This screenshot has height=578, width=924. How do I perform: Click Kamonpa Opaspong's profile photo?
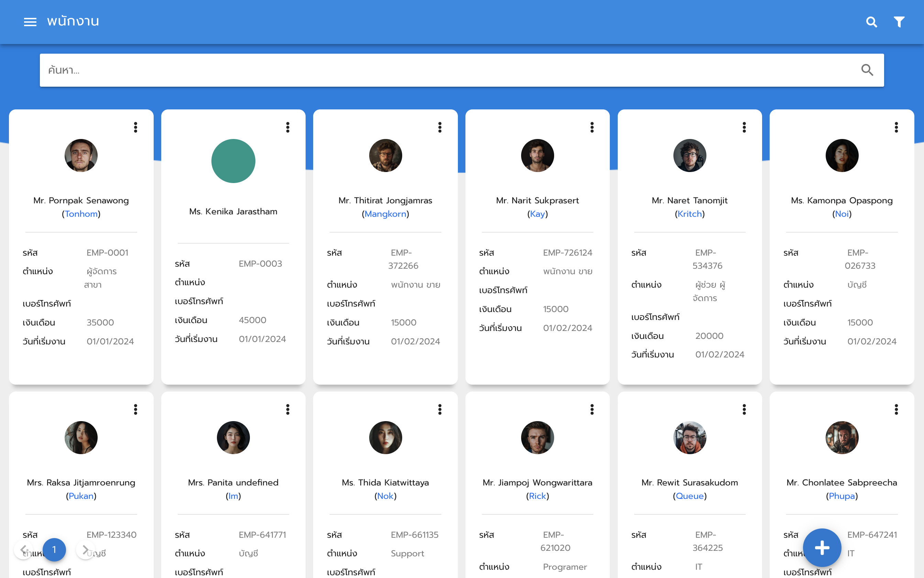click(x=842, y=156)
